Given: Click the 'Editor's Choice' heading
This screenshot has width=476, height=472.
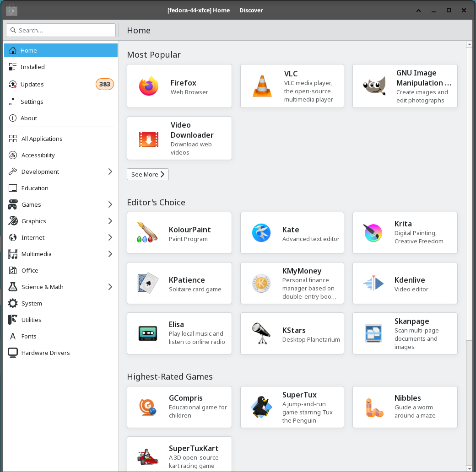Looking at the screenshot, I should [x=156, y=202].
